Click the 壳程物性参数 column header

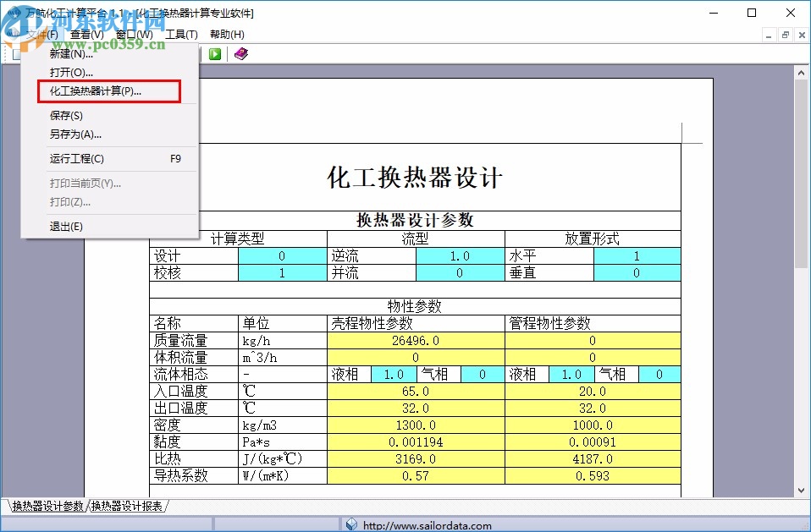coord(416,324)
